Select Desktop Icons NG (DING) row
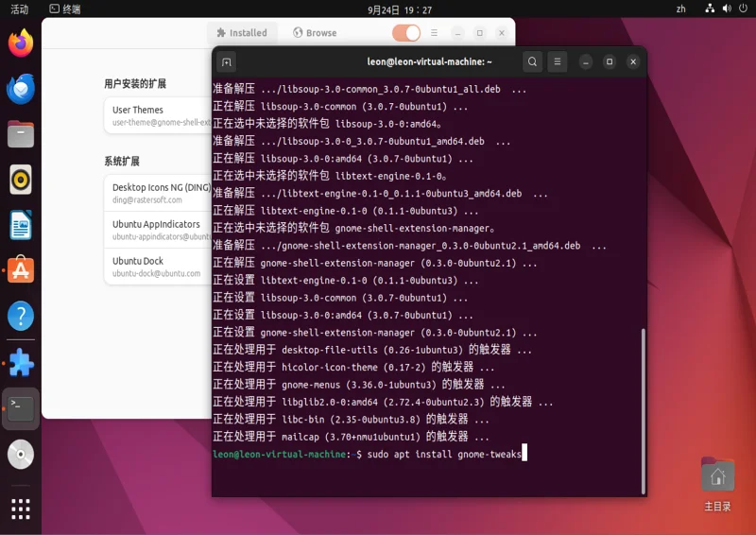756x535 pixels. coord(158,193)
